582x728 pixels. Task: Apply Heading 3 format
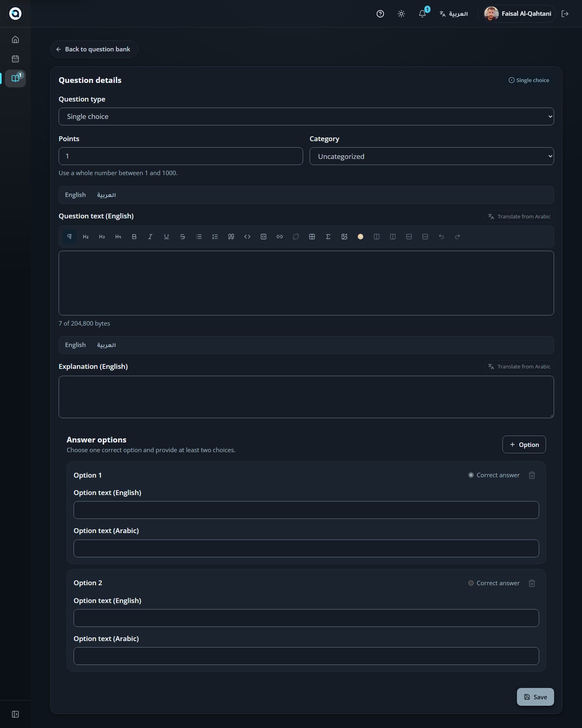coord(102,237)
